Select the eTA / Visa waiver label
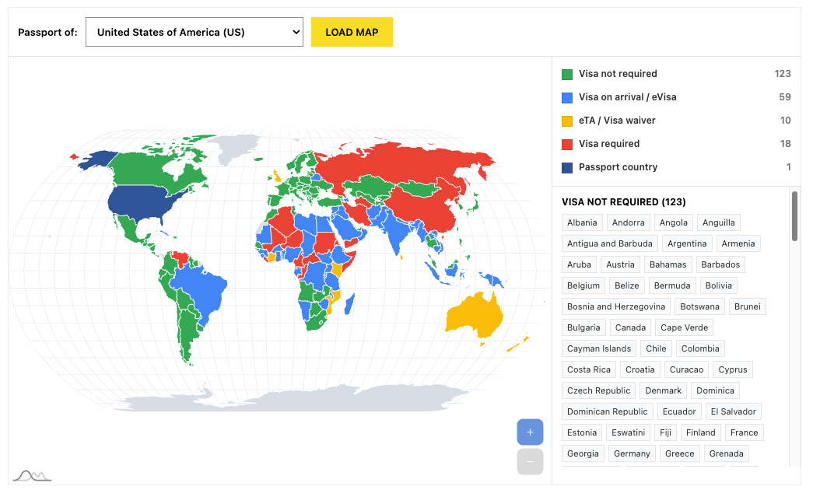Image resolution: width=813 pixels, height=504 pixels. [617, 121]
